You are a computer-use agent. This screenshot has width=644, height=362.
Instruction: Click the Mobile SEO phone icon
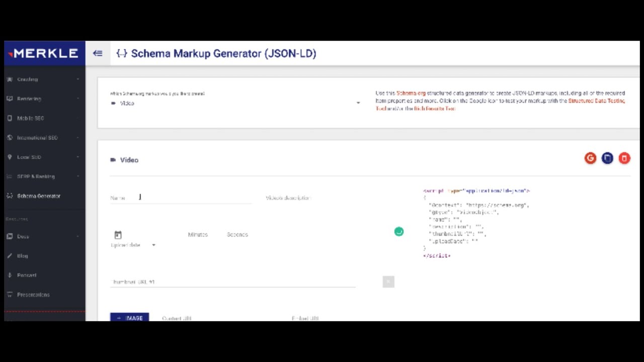coord(10,118)
